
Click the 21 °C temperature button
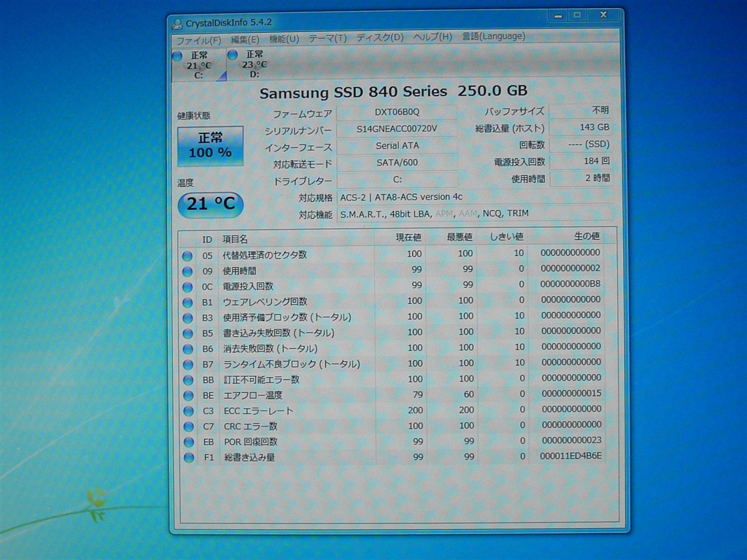click(210, 204)
